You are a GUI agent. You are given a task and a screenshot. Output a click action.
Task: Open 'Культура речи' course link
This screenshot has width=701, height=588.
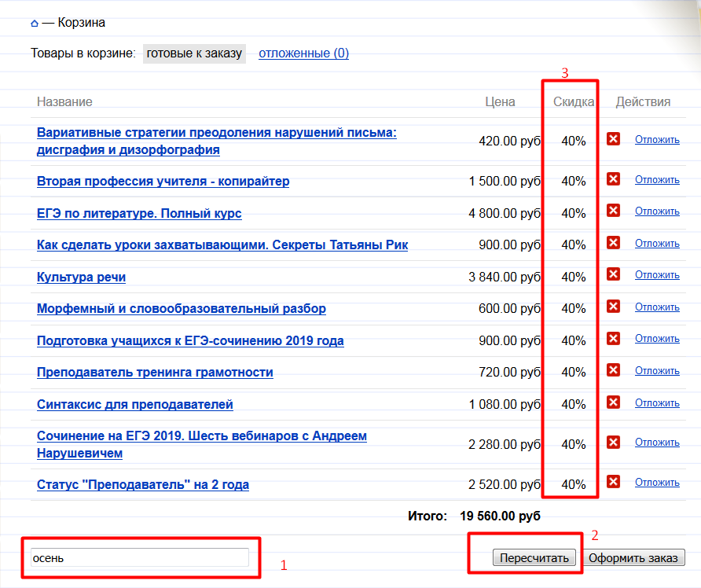(81, 277)
